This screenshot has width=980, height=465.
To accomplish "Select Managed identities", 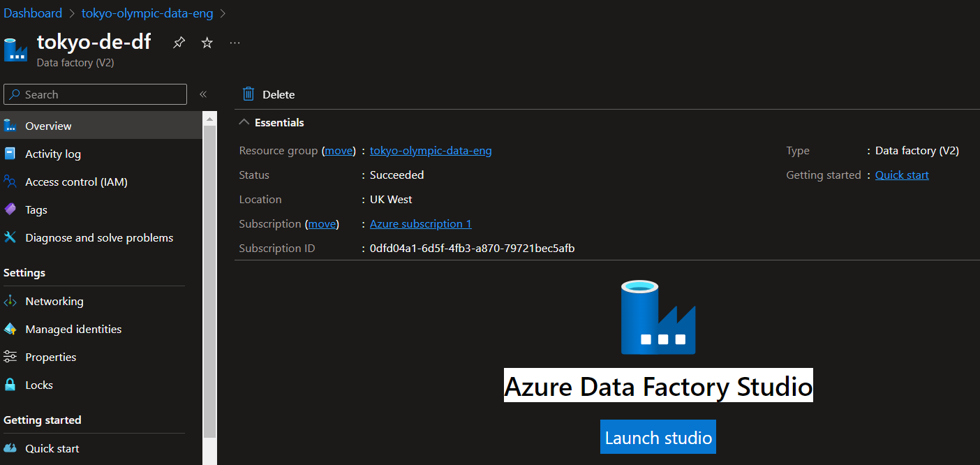I will pyautogui.click(x=73, y=329).
